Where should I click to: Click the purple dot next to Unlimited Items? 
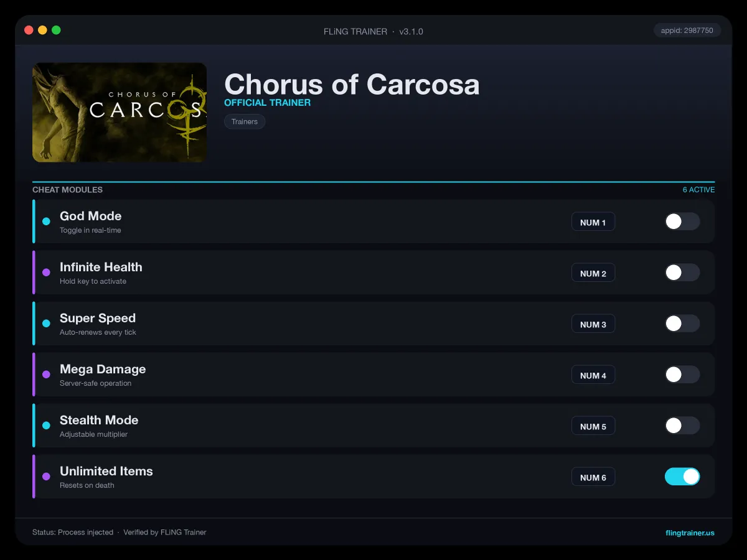[x=46, y=477]
